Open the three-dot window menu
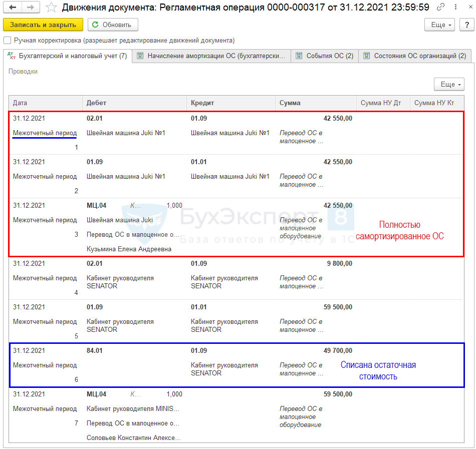Viewport: 476px width, 449px height. click(x=454, y=7)
